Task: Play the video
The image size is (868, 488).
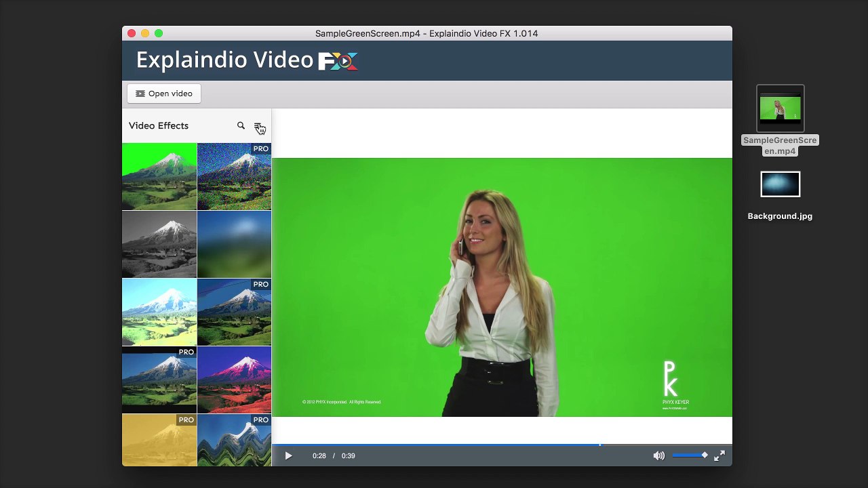Action: [288, 456]
